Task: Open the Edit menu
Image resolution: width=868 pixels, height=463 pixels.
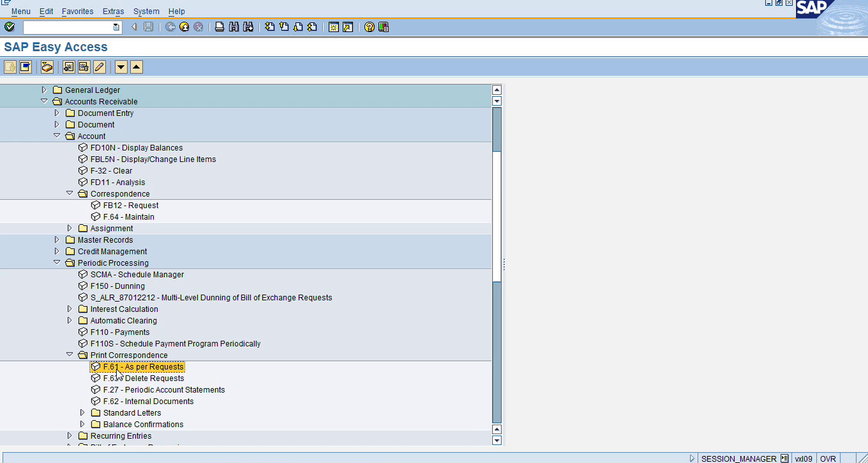Action: (46, 12)
